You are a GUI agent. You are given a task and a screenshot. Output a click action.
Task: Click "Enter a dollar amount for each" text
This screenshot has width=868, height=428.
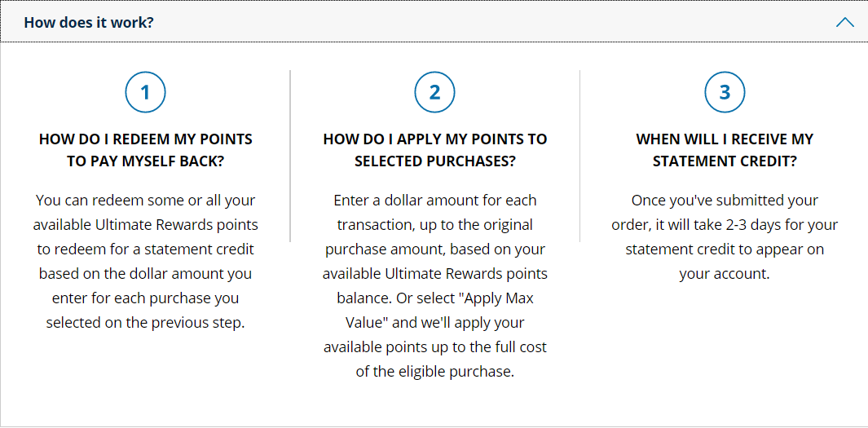coord(435,200)
